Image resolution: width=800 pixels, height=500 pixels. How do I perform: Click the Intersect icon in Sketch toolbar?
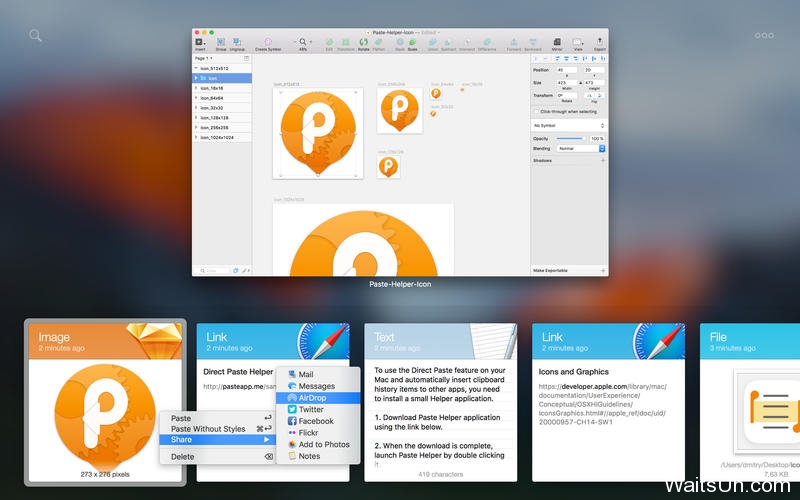[x=467, y=42]
